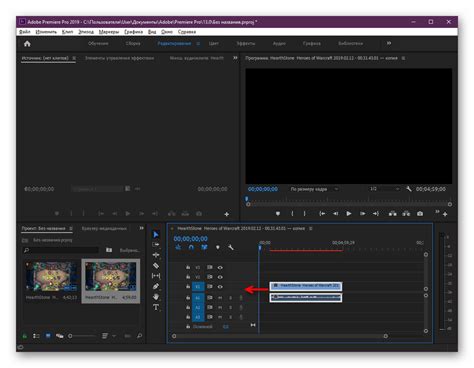Toggle lock on V1 track
The height and width of the screenshot is (368, 474).
pyautogui.click(x=188, y=287)
